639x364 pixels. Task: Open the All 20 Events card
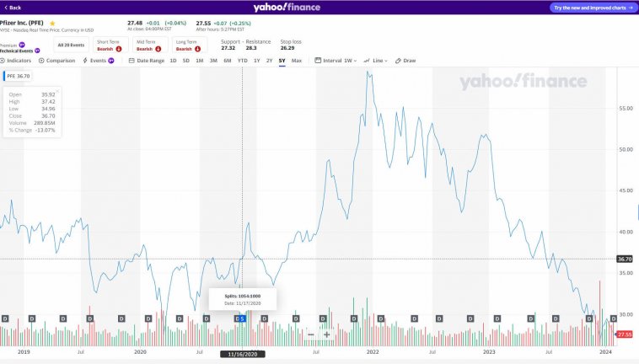(x=71, y=45)
